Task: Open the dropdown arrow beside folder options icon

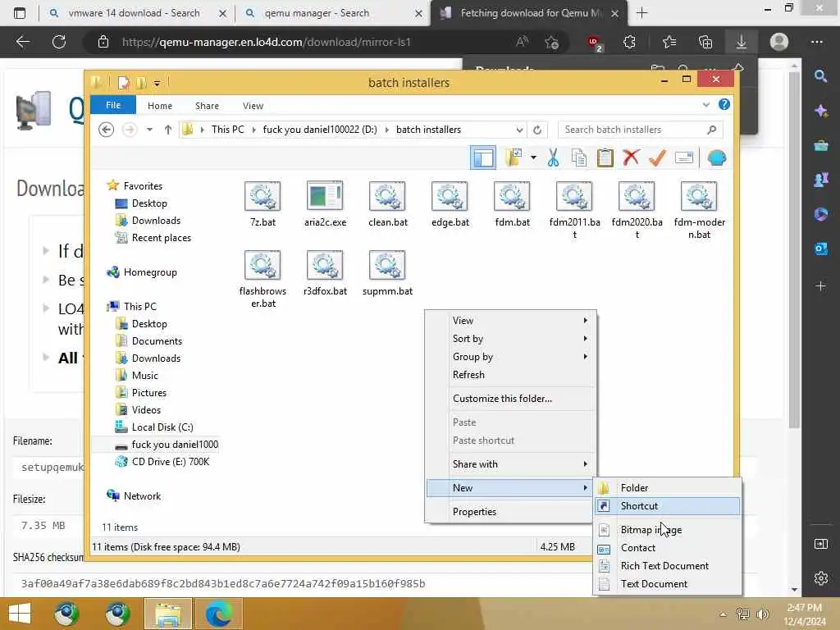Action: pos(533,158)
